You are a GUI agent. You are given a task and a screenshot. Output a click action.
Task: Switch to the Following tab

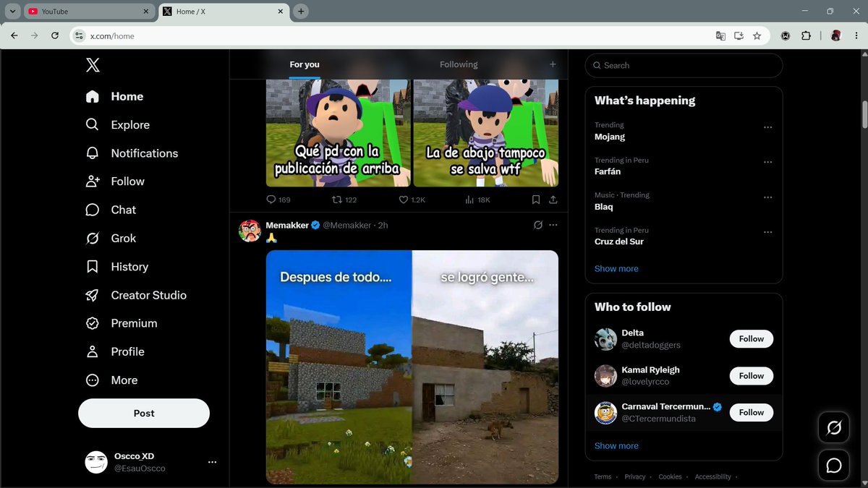point(459,64)
